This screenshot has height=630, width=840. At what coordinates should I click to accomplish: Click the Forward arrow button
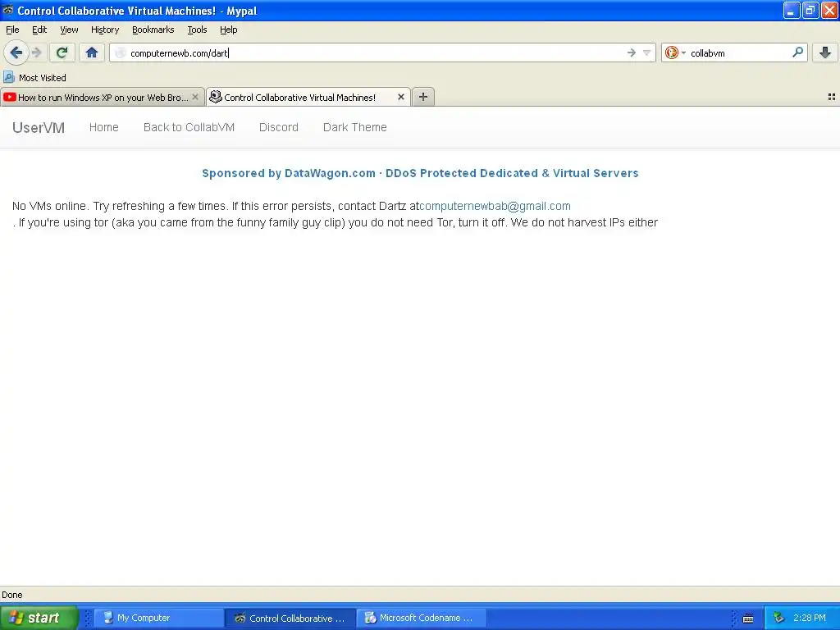[36, 52]
